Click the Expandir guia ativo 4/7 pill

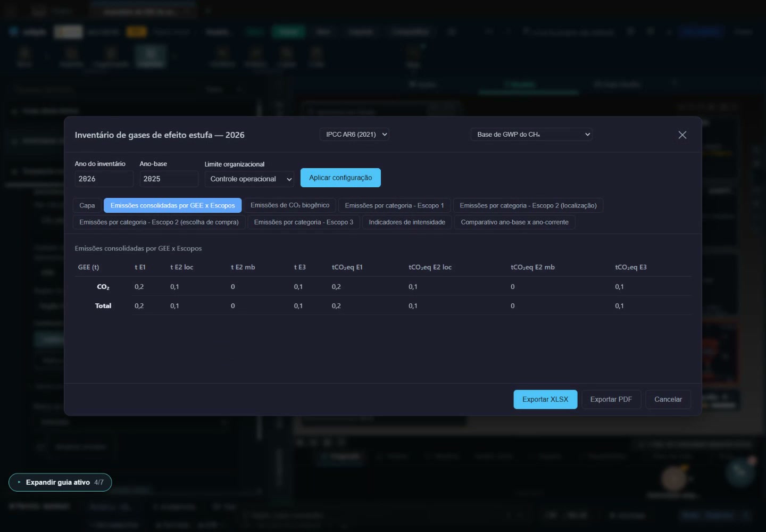pos(60,483)
